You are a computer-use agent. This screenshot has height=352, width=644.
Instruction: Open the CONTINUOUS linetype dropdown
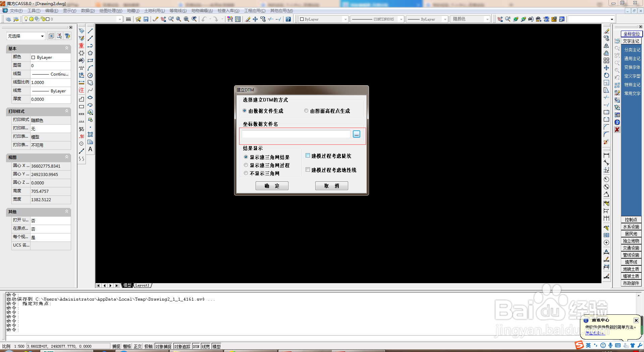pyautogui.click(x=401, y=19)
